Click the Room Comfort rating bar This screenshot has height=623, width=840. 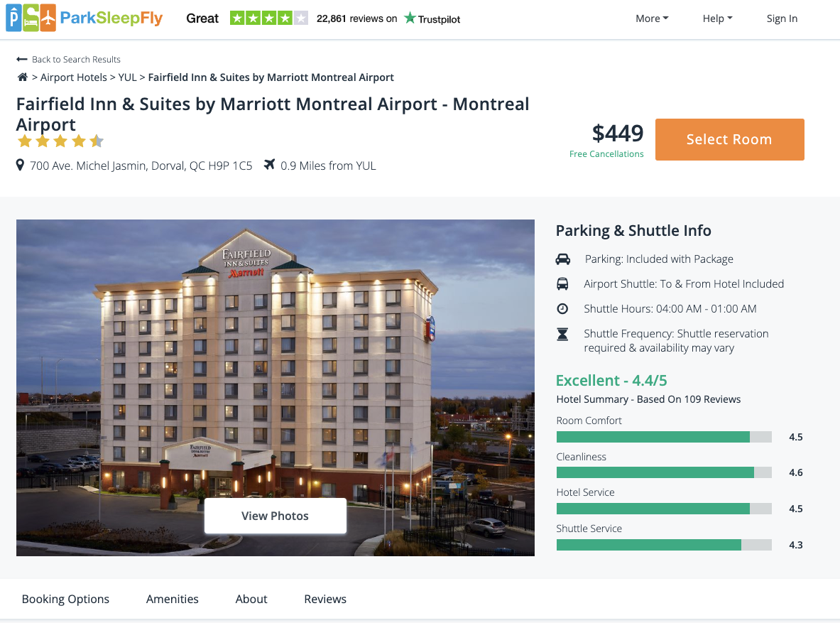coord(664,437)
